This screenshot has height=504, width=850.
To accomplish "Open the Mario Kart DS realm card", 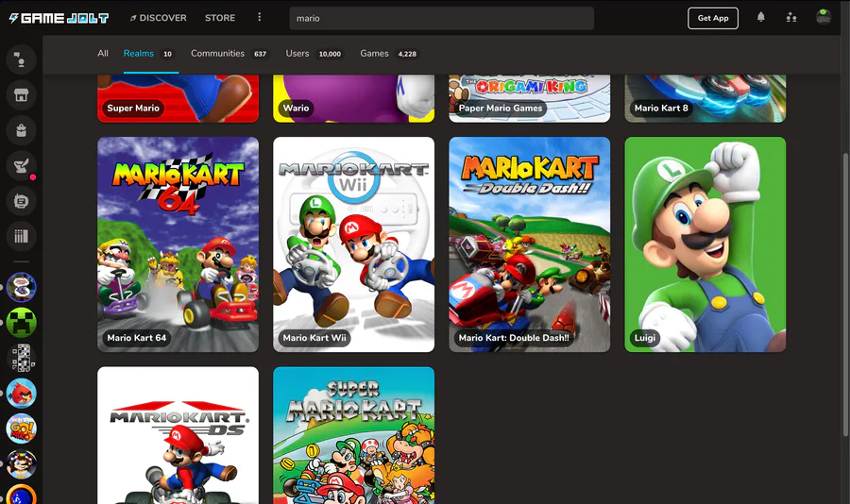I will [x=178, y=435].
